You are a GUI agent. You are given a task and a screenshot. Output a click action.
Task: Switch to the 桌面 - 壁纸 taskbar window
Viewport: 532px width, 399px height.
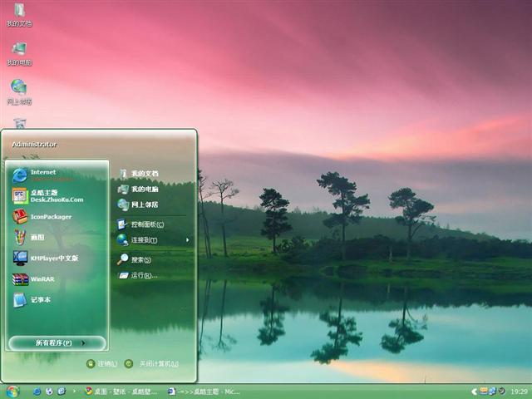pyautogui.click(x=121, y=392)
